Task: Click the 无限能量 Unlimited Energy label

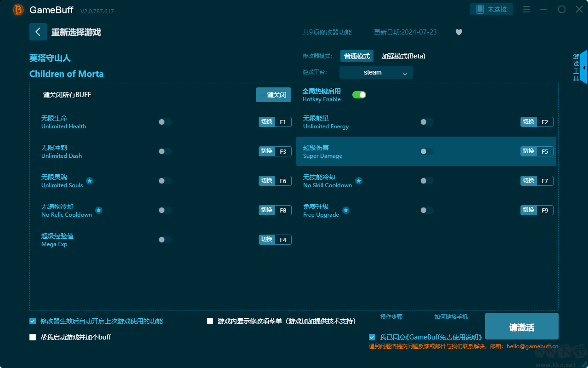Action: pos(326,122)
